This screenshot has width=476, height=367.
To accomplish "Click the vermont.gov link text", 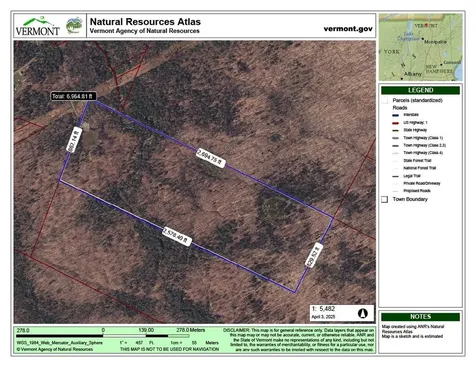I will [x=348, y=29].
